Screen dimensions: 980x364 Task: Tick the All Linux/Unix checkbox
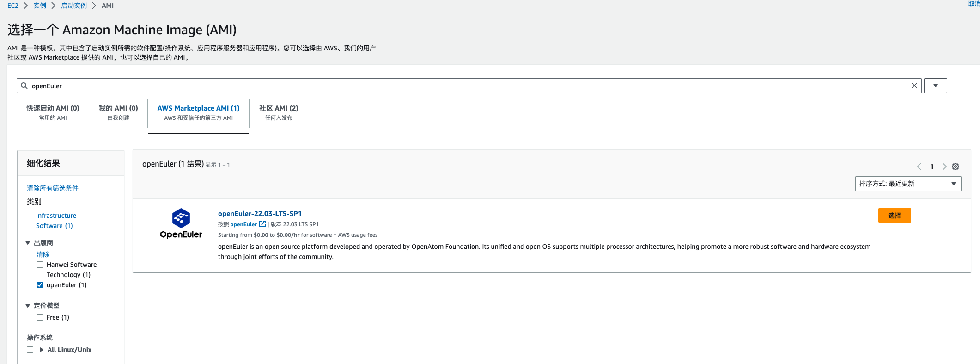[x=30, y=350]
